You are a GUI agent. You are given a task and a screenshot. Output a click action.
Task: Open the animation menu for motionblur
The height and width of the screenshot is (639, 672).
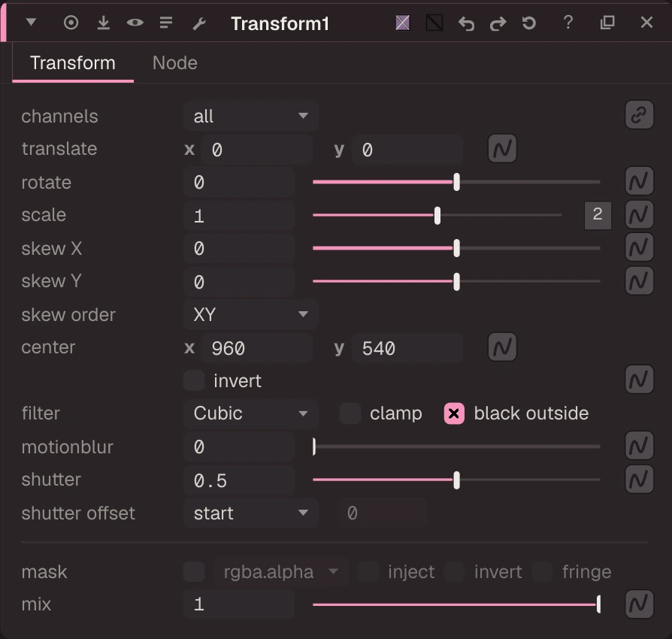pyautogui.click(x=639, y=446)
